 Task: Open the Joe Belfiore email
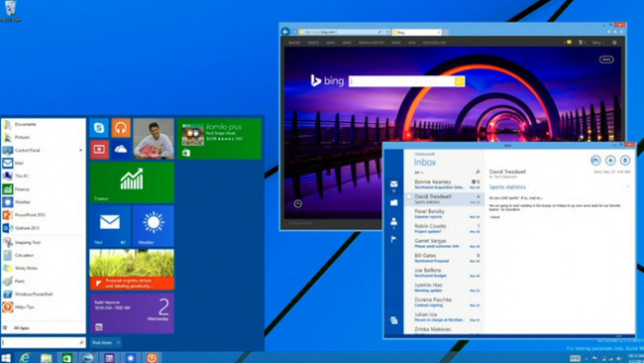444,273
